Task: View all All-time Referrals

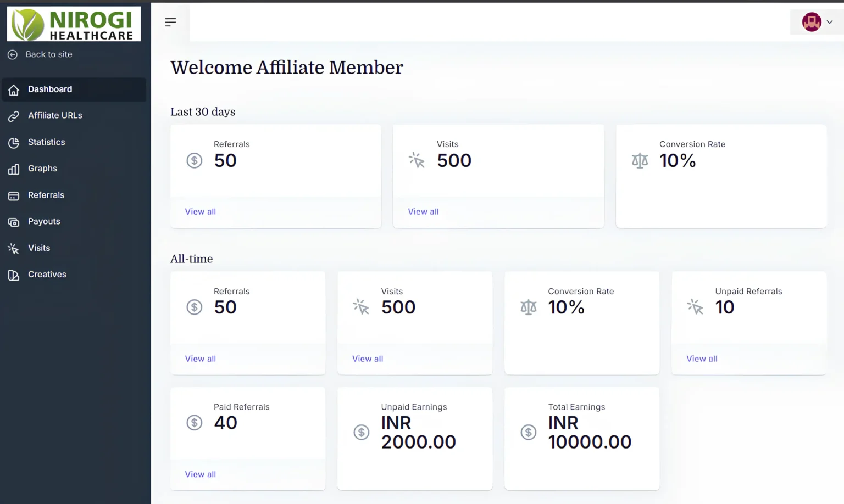Action: [201, 359]
